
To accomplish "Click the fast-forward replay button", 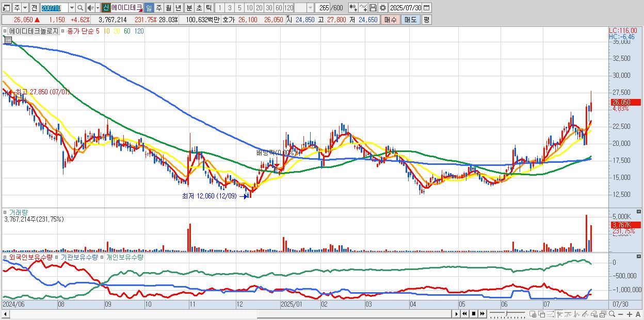I will (x=482, y=314).
